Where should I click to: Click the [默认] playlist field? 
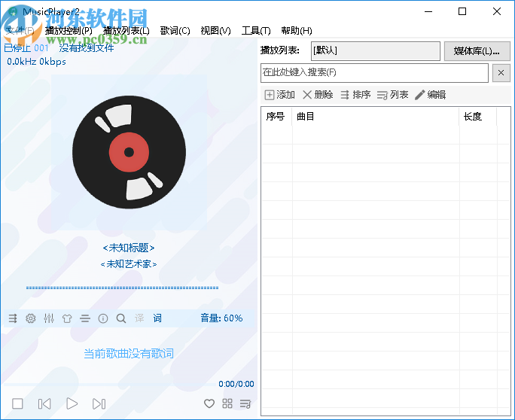(x=376, y=51)
